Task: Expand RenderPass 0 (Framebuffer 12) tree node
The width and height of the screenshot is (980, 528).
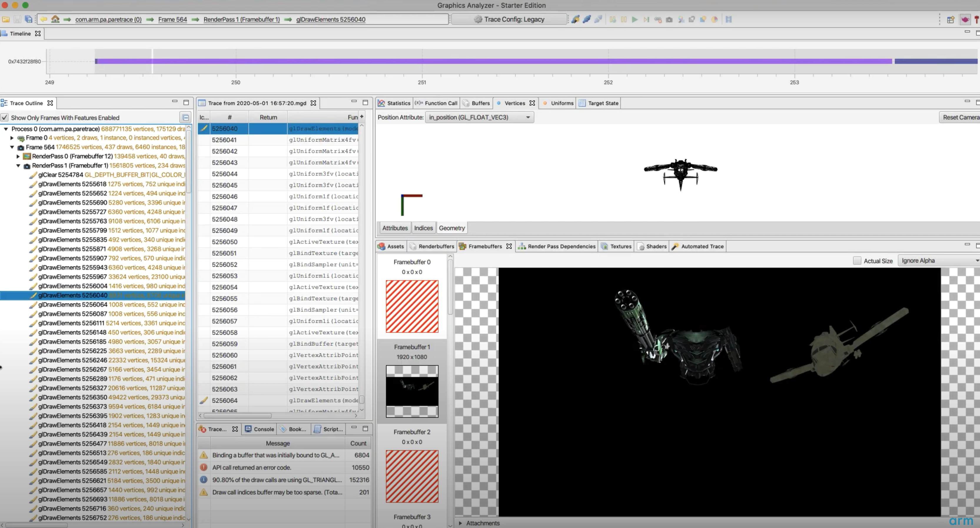Action: (x=18, y=156)
